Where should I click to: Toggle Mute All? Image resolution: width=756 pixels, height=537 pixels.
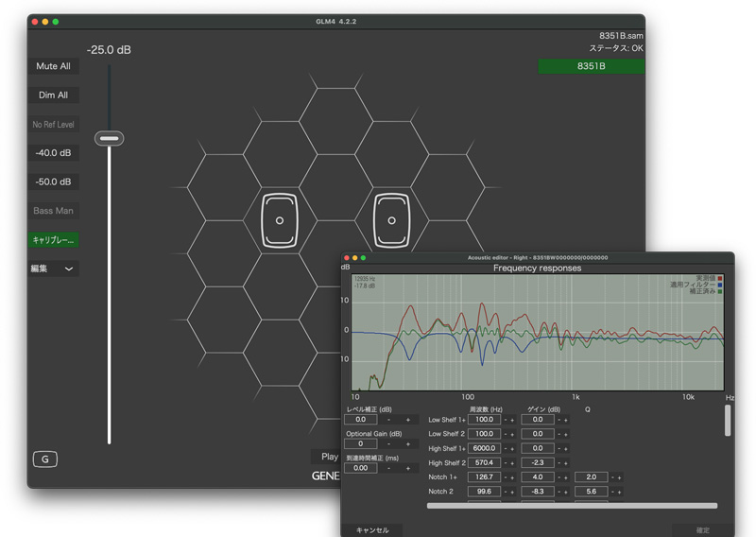(x=53, y=67)
